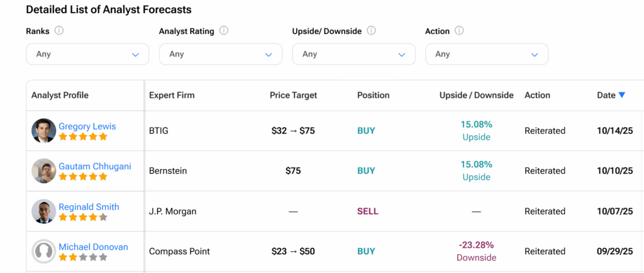Click the Position column header
The width and height of the screenshot is (644, 273).
click(x=373, y=96)
